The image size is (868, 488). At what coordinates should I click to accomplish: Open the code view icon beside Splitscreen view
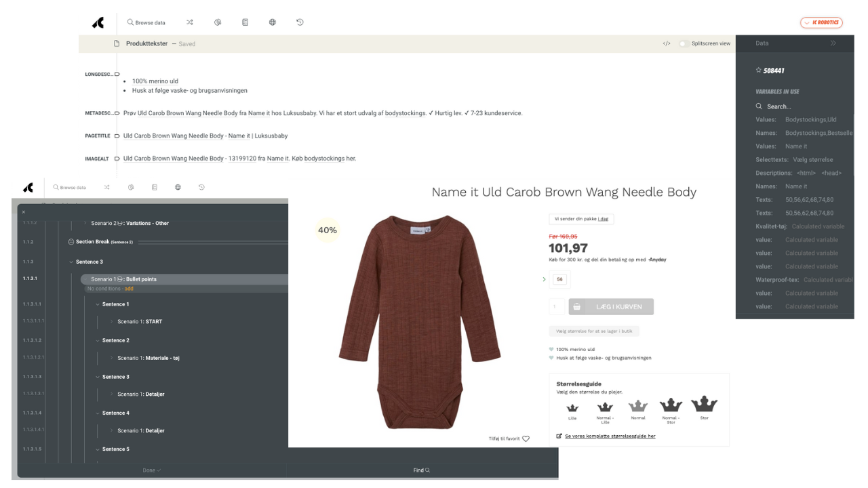[667, 43]
